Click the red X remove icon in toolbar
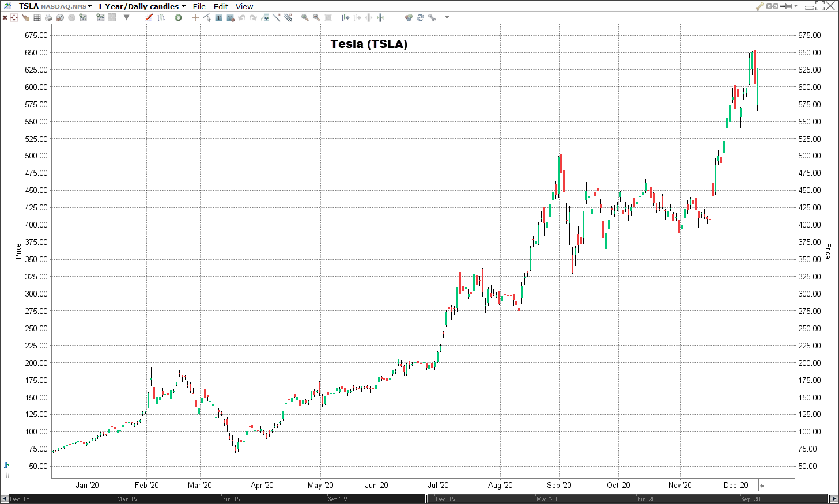This screenshot has height=504, width=839. tap(5, 18)
